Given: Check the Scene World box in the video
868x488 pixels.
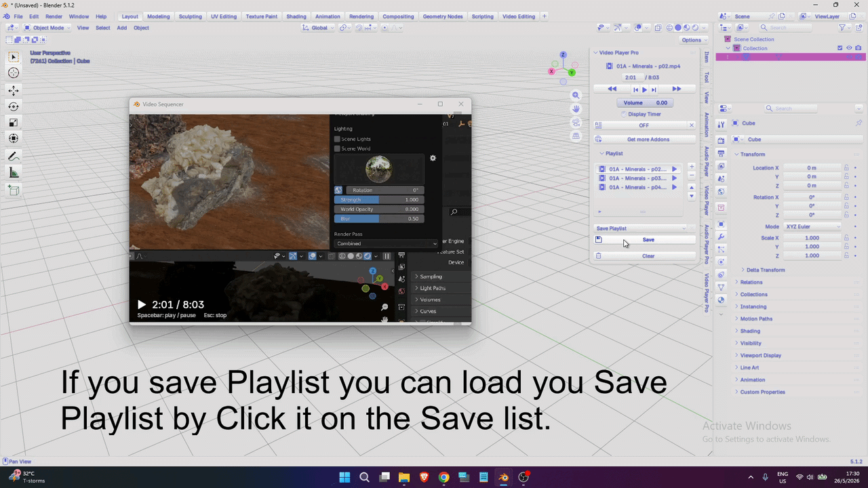Looking at the screenshot, I should [x=337, y=148].
